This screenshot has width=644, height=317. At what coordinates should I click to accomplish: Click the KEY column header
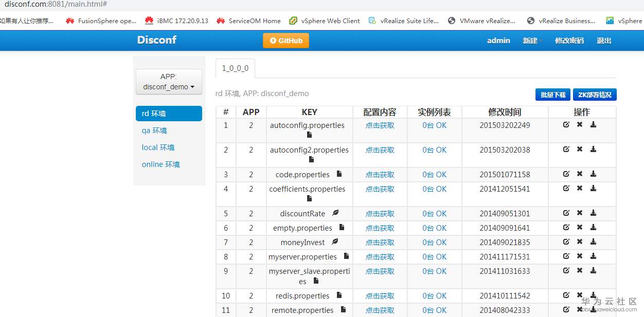click(310, 112)
